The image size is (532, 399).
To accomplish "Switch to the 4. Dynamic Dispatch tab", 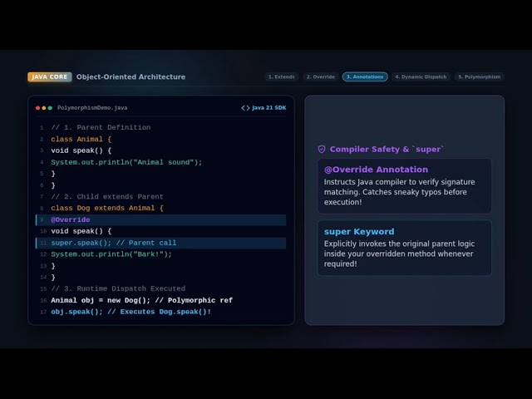I will click(421, 77).
